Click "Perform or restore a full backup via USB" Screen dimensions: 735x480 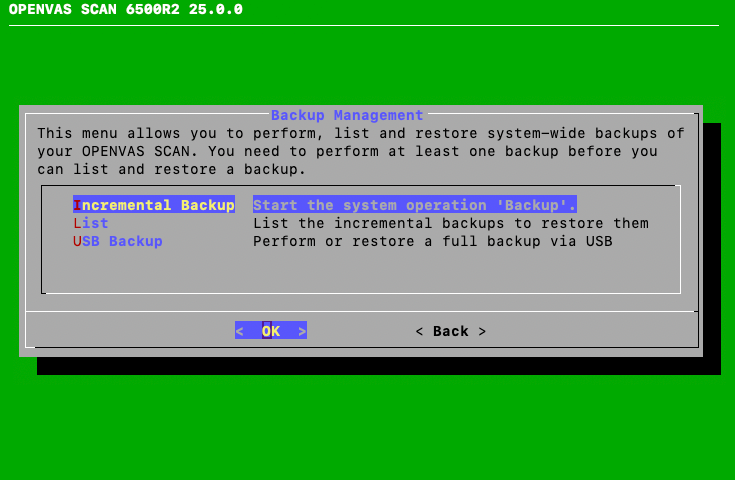click(x=432, y=241)
